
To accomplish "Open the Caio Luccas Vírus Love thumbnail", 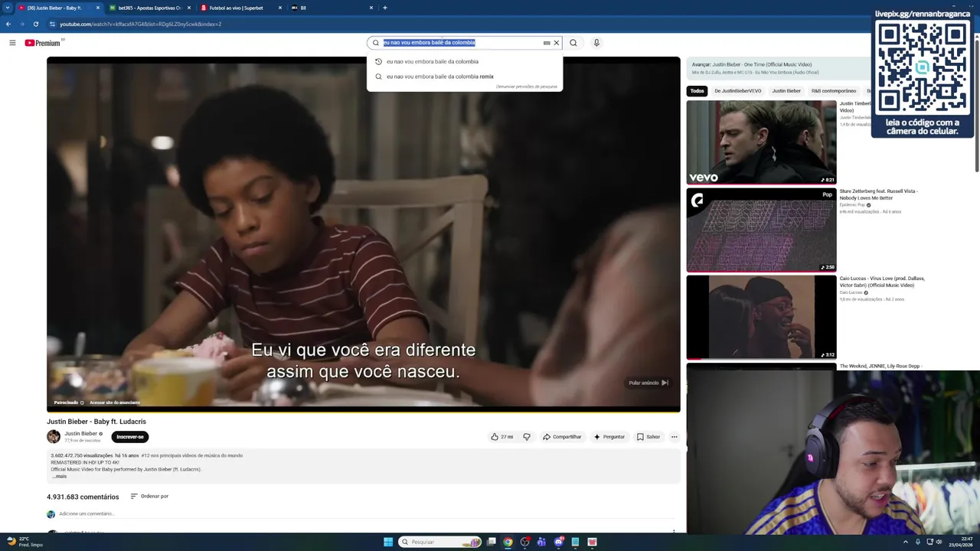I will 761,317.
